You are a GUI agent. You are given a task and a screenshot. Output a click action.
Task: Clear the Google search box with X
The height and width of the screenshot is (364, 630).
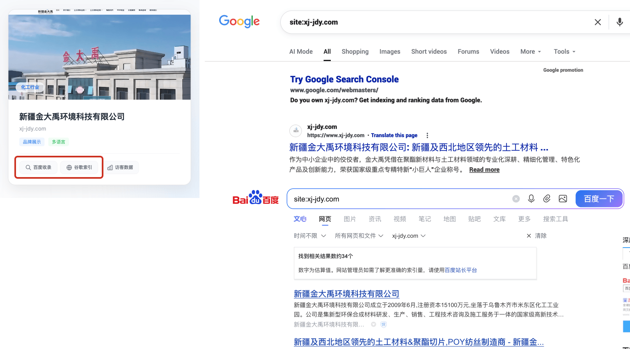tap(598, 22)
